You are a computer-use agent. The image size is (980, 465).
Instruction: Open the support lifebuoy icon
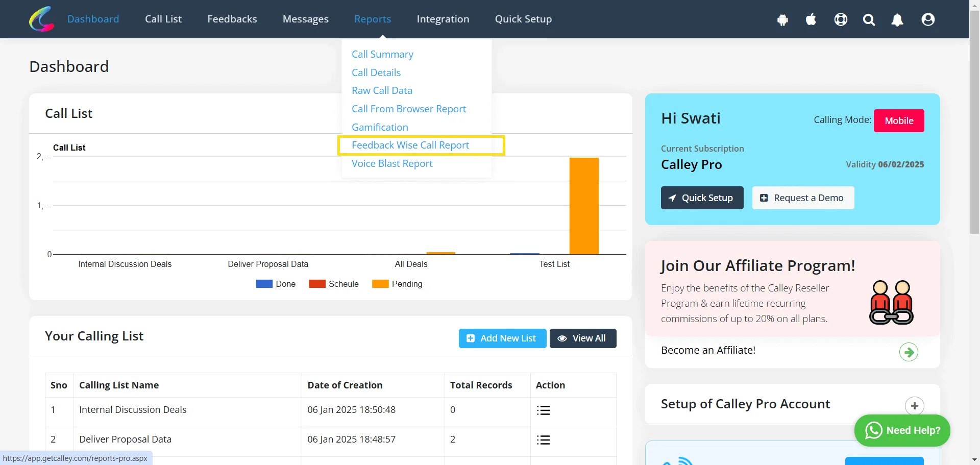click(841, 19)
